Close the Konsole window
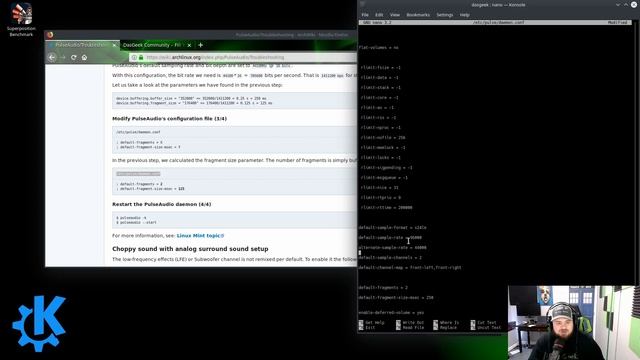The height and width of the screenshot is (360, 640). [x=634, y=4]
